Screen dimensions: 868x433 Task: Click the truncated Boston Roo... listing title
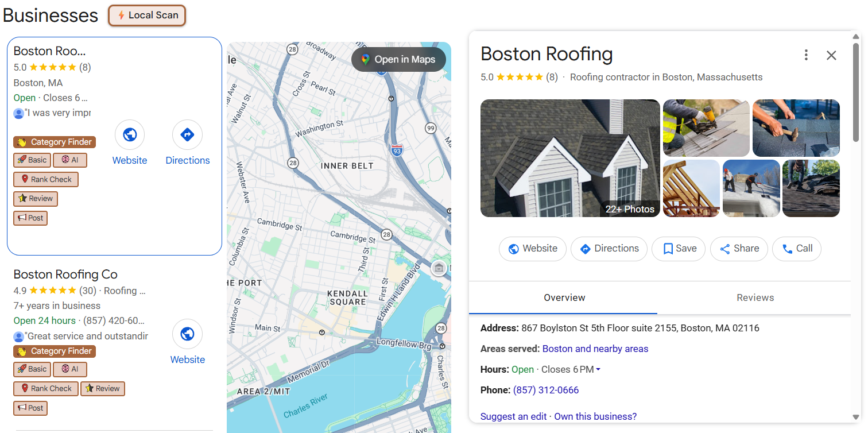pyautogui.click(x=49, y=51)
